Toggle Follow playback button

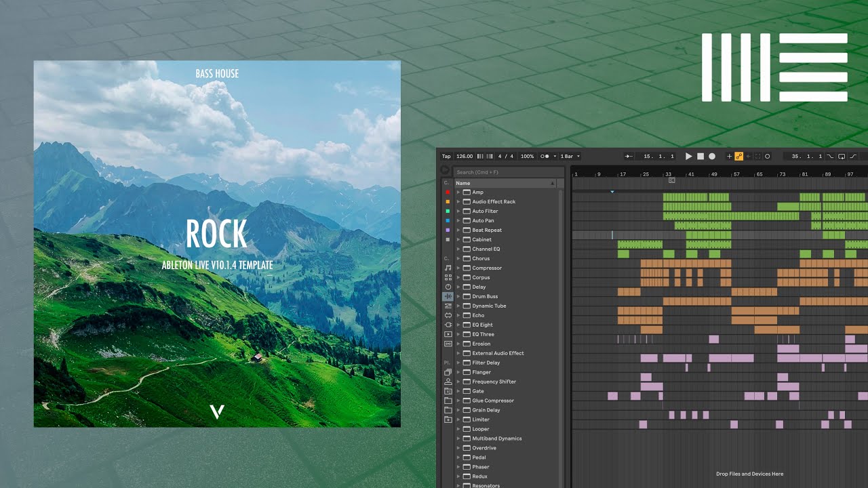click(629, 157)
